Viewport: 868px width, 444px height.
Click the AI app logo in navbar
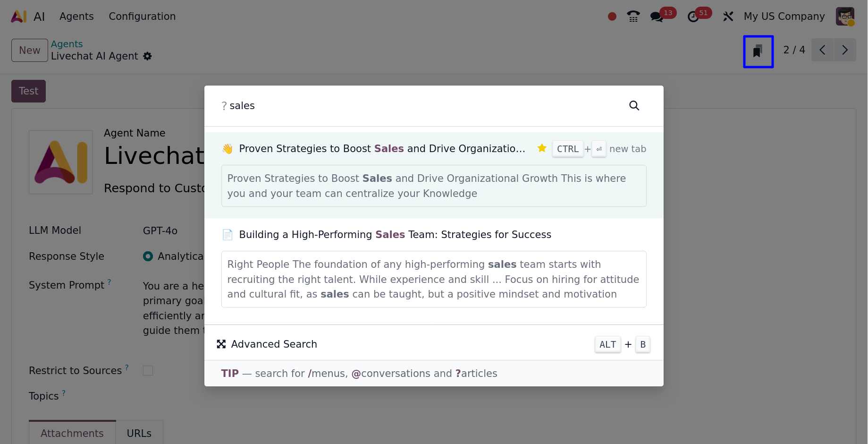[19, 17]
